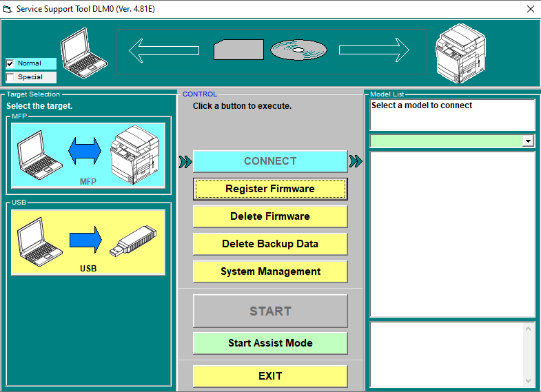Select the USB target image
The image size is (541, 392).
tap(88, 242)
